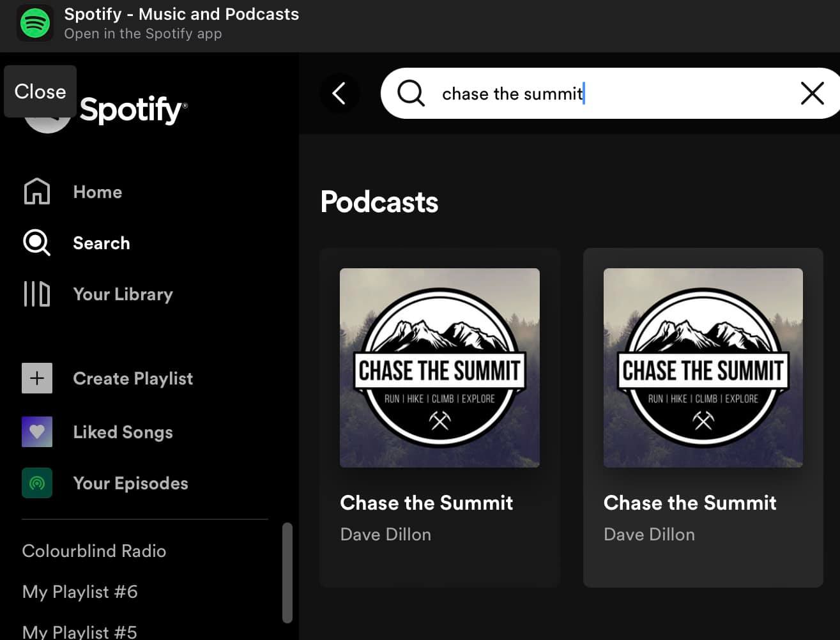840x640 pixels.
Task: Open the second Chase the Summit podcast artwork
Action: (703, 368)
